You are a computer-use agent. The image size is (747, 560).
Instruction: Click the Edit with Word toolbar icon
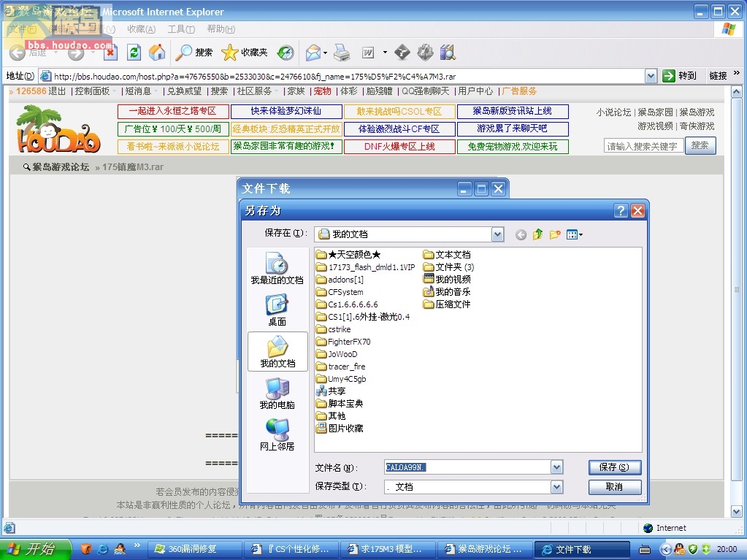pos(368,53)
